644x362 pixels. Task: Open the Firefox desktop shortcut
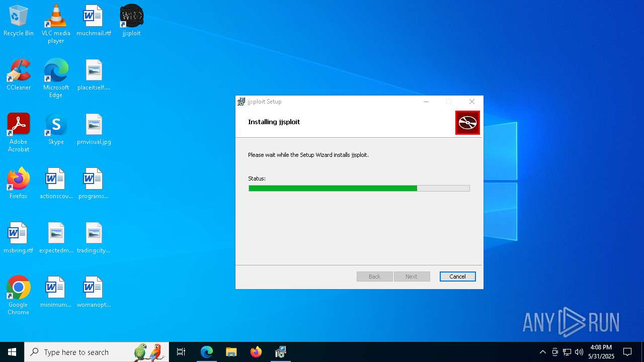(19, 184)
